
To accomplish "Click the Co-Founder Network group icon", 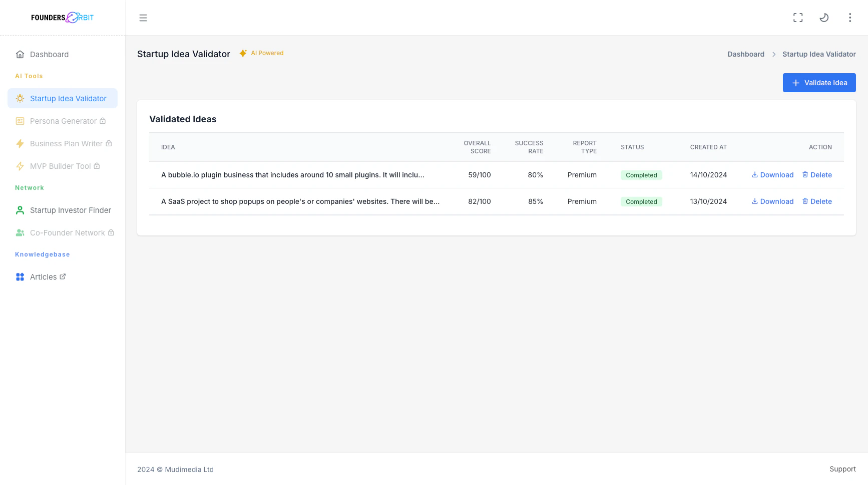I will point(20,232).
